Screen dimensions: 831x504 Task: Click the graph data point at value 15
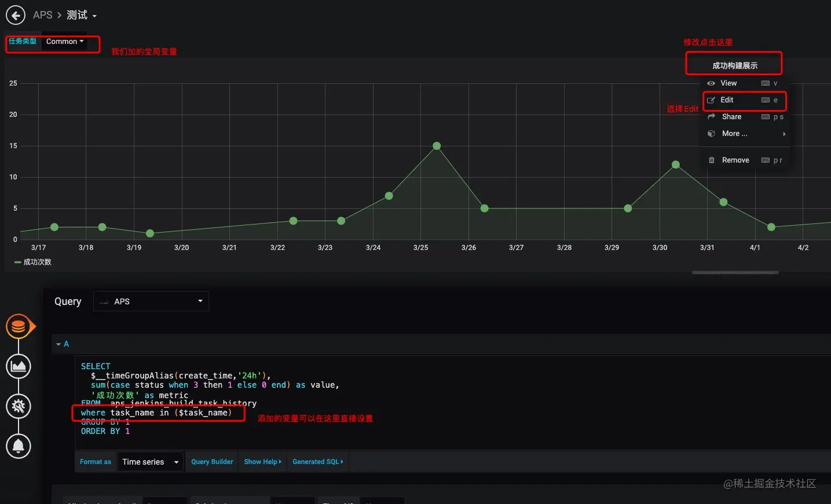437,146
